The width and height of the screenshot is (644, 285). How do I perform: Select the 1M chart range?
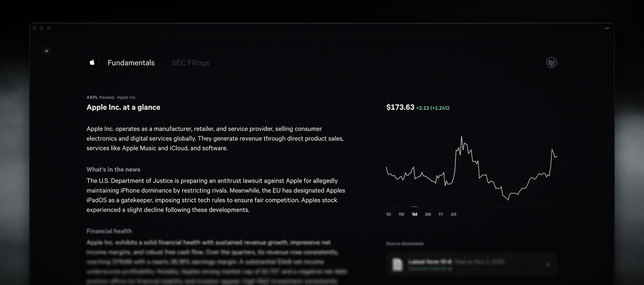point(415,214)
